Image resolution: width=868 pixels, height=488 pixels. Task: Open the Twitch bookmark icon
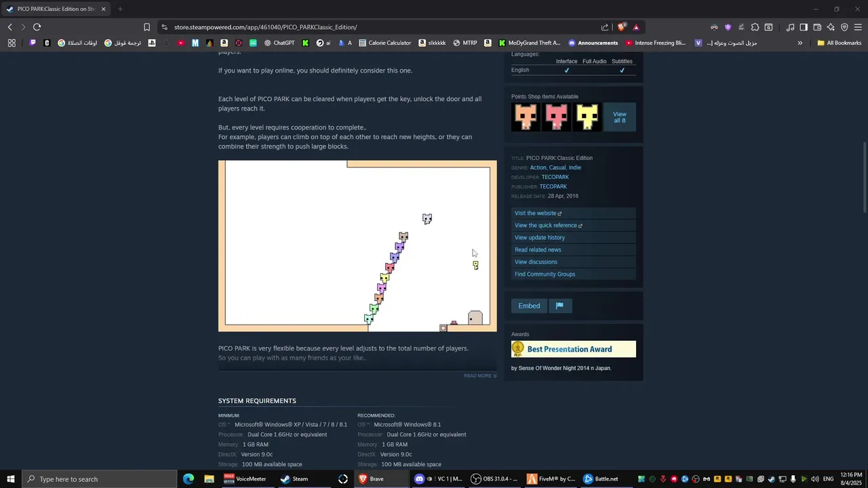(33, 43)
